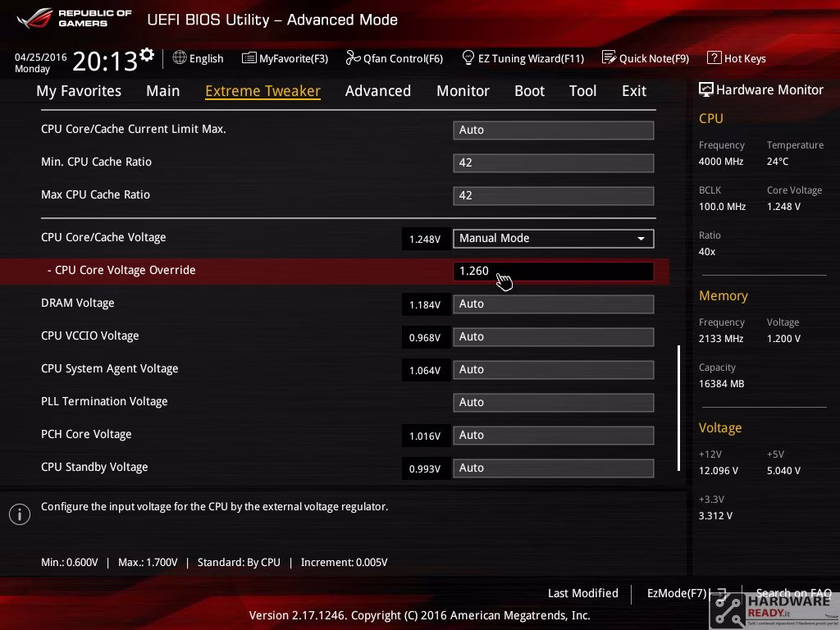The width and height of the screenshot is (840, 630).
Task: Click the 1.064V System Agent reading
Action: 425,370
